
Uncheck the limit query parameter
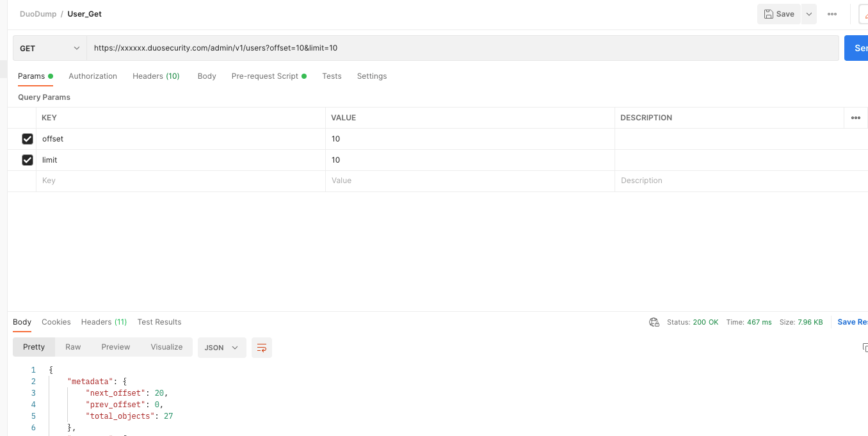(28, 159)
